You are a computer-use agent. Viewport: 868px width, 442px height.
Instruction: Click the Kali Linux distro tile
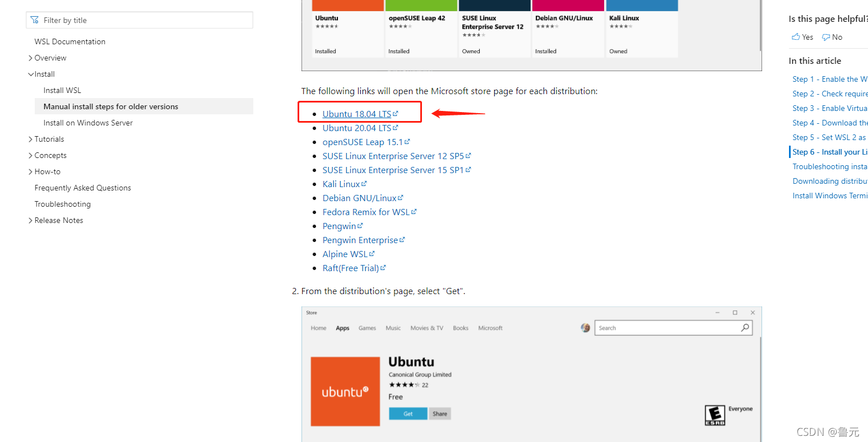642,28
